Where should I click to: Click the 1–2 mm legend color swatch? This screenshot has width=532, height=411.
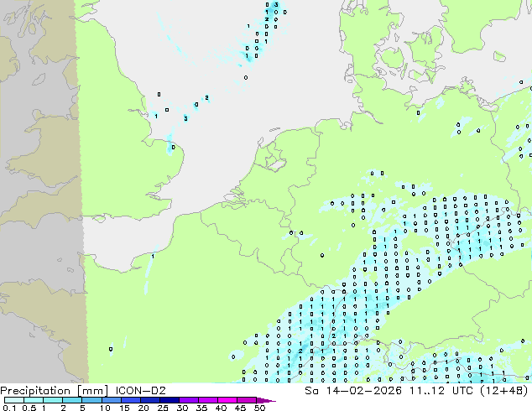tap(53, 400)
